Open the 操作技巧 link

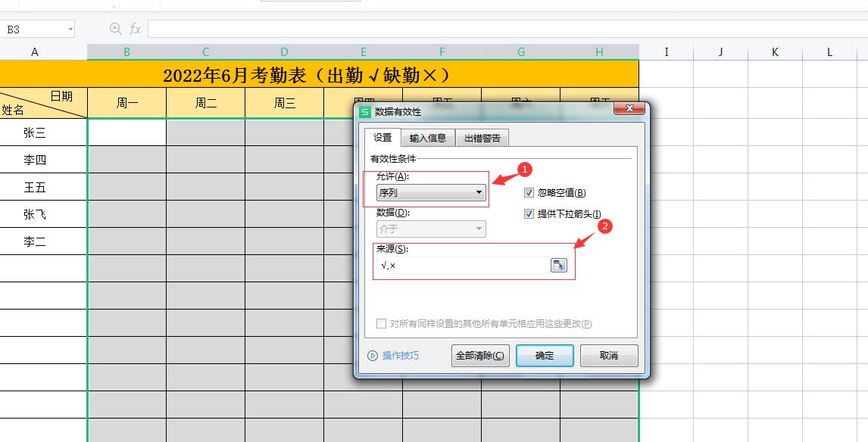401,356
